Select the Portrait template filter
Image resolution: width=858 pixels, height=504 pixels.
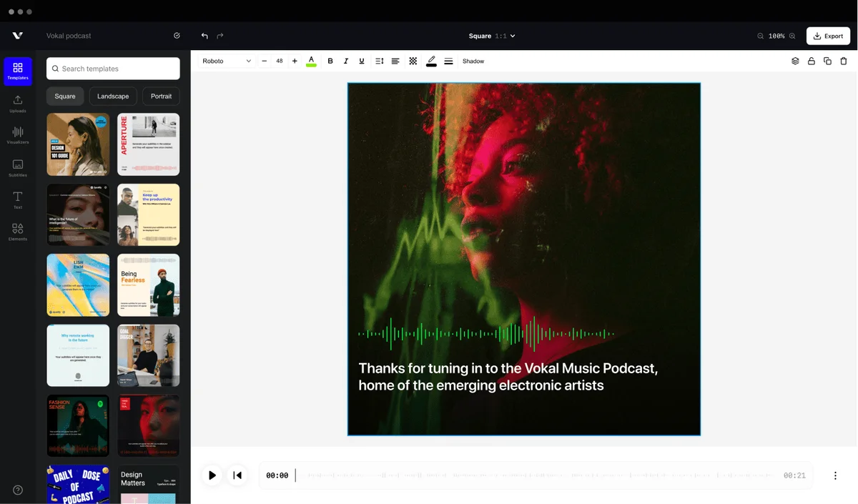162,96
